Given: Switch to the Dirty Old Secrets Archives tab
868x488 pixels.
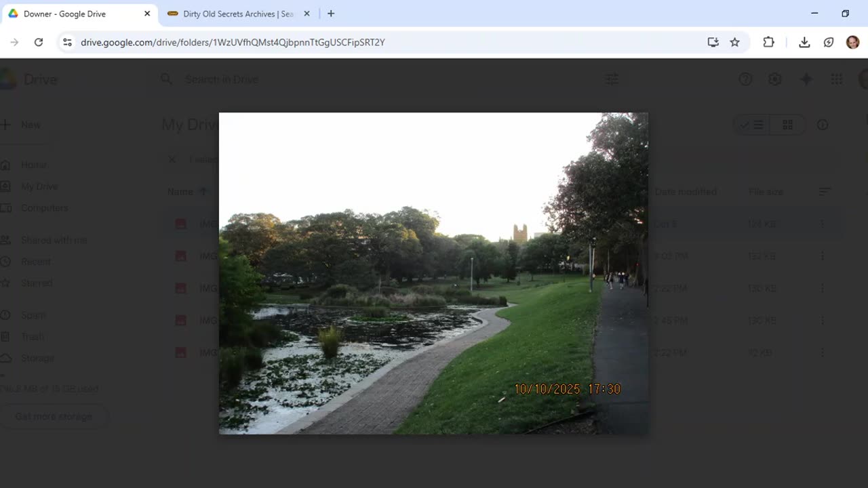Looking at the screenshot, I should coord(238,14).
